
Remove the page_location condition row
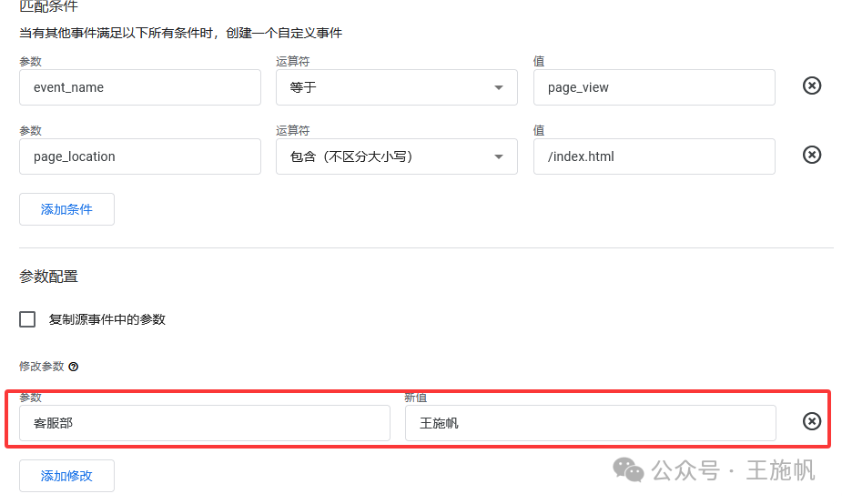tap(811, 156)
